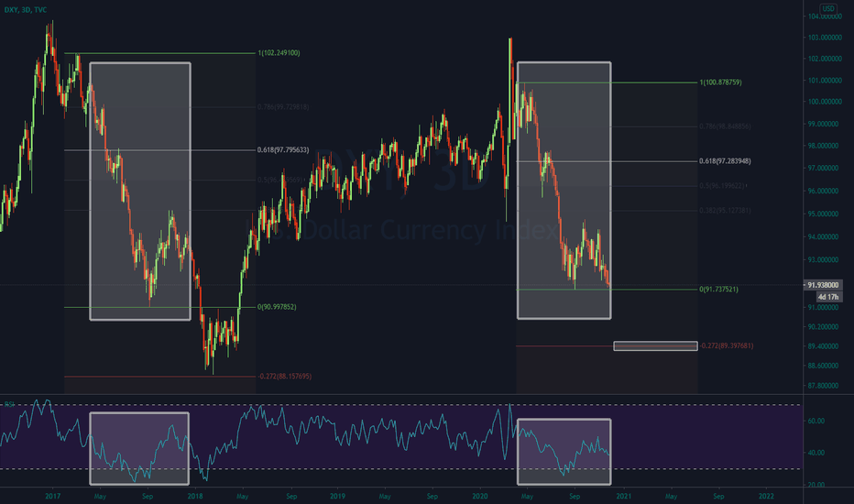
Task: Click the 2021 label on the time axis
Action: tap(624, 497)
